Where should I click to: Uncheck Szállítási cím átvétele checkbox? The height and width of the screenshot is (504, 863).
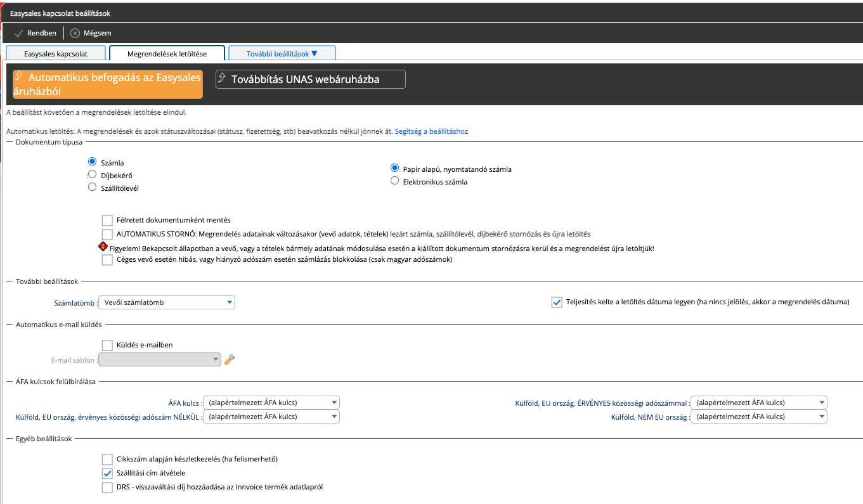click(x=107, y=473)
